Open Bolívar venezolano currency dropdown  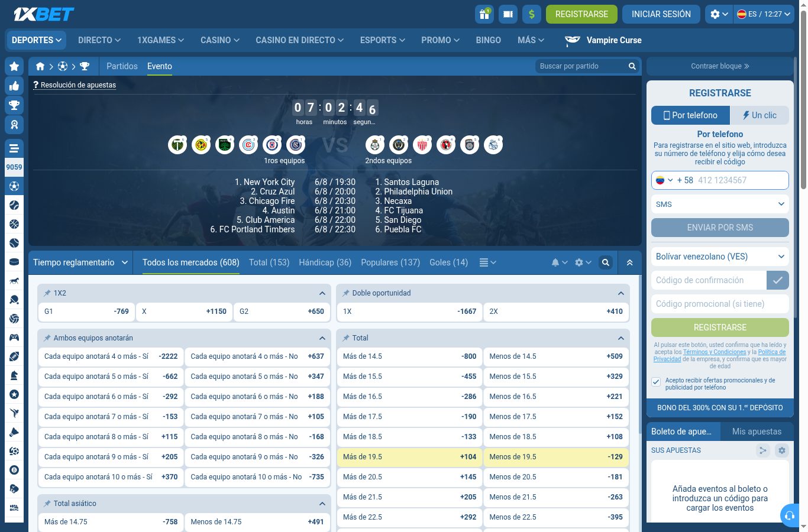720,257
